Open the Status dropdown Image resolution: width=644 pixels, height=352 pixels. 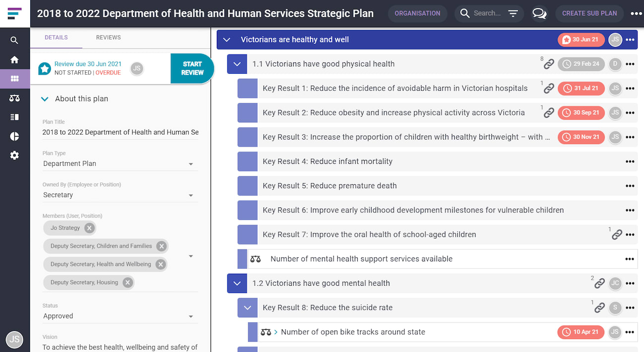pyautogui.click(x=120, y=316)
